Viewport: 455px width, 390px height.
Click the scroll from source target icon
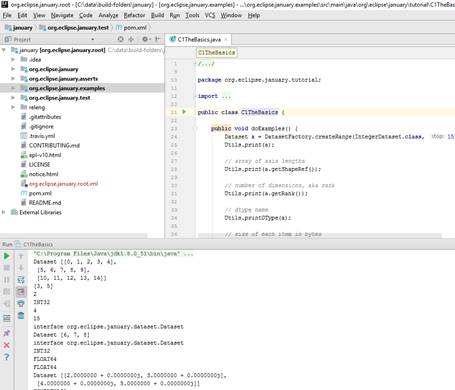[x=121, y=39]
